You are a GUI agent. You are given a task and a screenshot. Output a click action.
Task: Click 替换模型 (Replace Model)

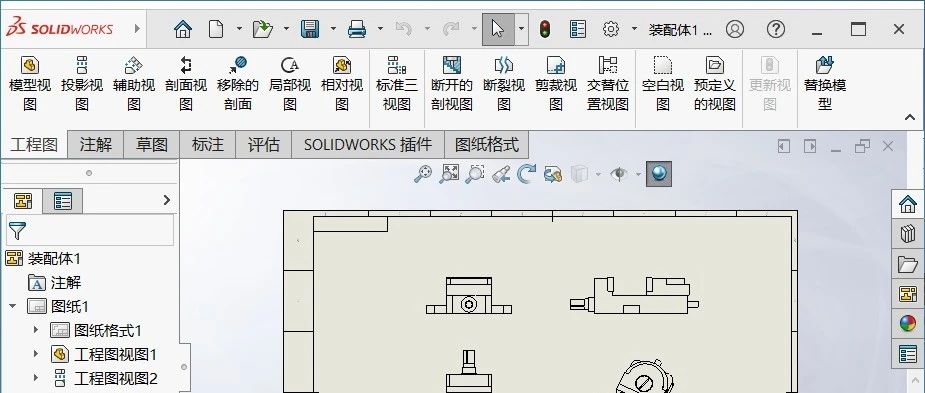(825, 84)
